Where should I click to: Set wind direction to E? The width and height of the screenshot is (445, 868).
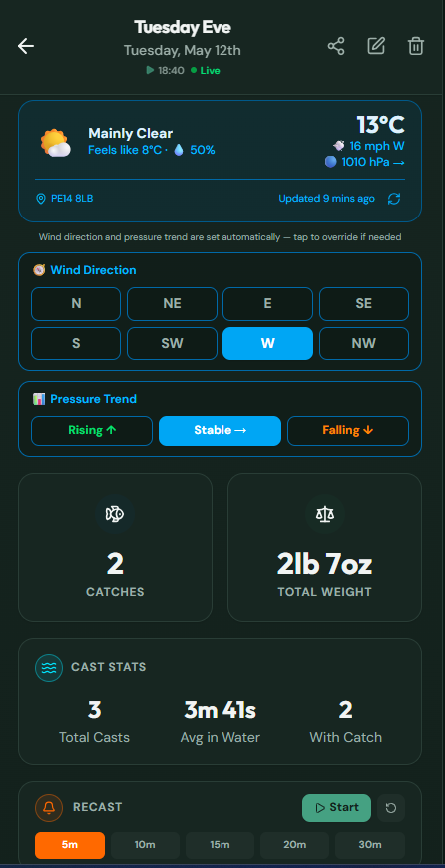pos(267,304)
